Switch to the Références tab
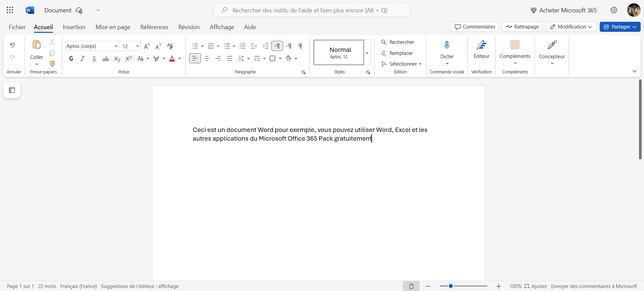This screenshot has width=644, height=291. pyautogui.click(x=154, y=27)
